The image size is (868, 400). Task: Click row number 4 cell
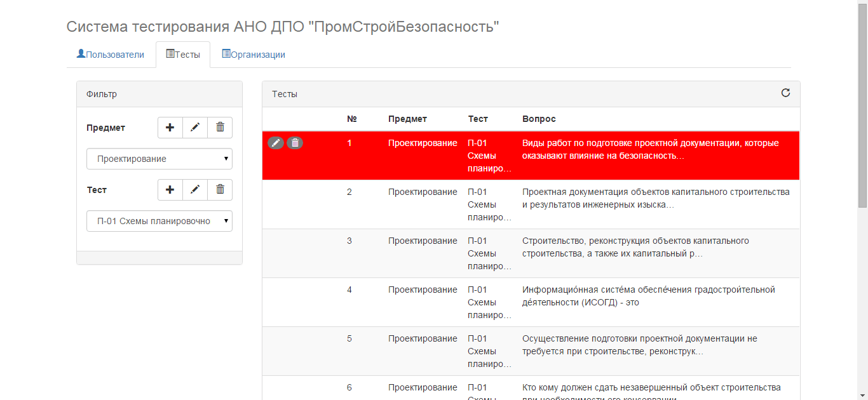click(349, 290)
